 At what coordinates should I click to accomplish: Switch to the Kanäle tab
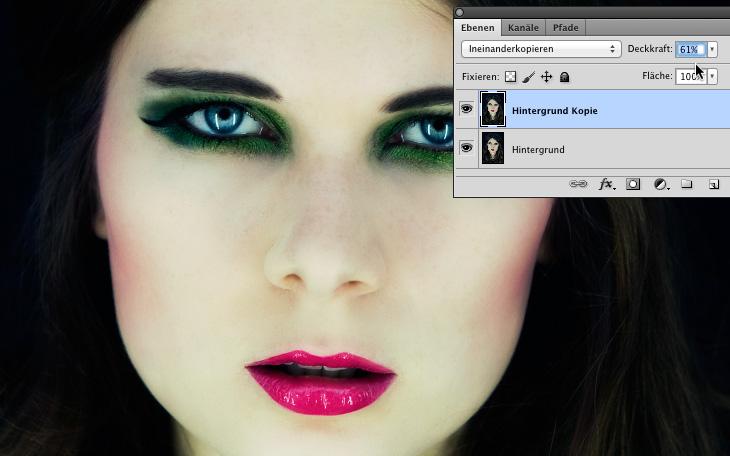523,28
